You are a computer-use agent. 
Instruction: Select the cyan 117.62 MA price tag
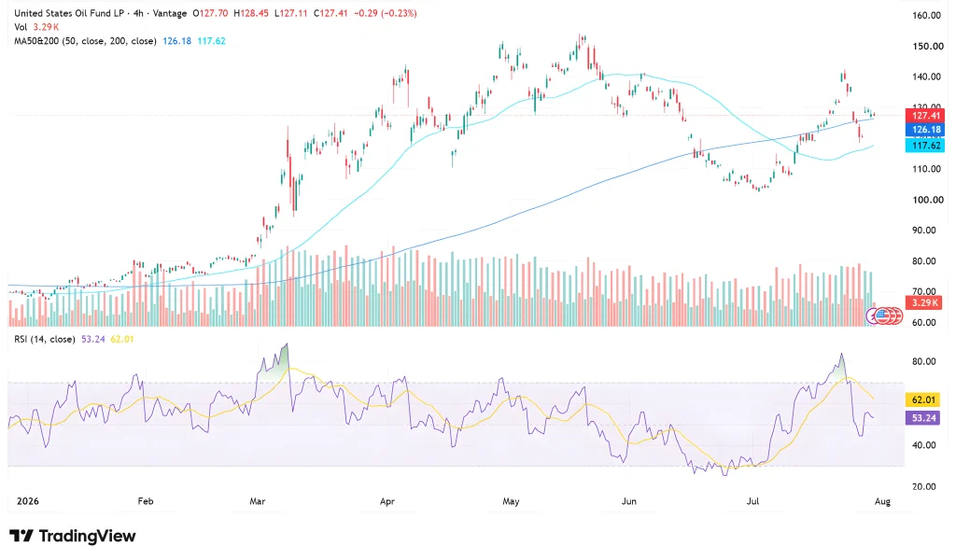925,145
